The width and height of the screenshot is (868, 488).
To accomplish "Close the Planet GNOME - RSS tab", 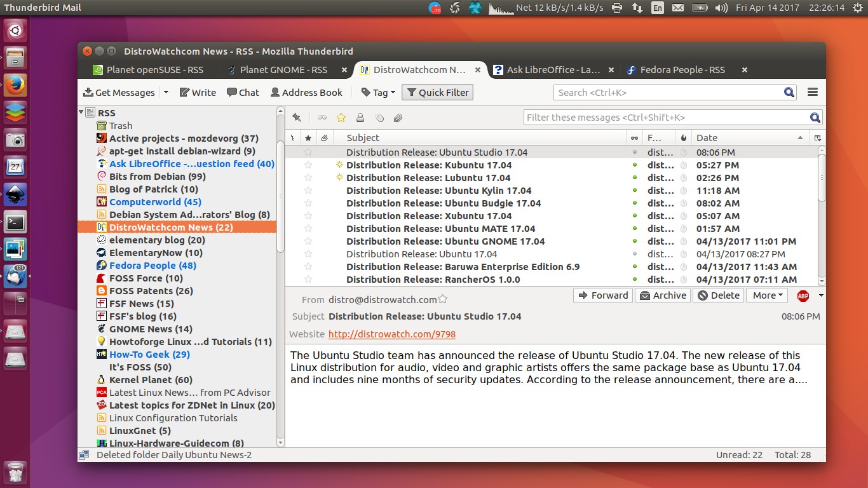I will click(344, 70).
